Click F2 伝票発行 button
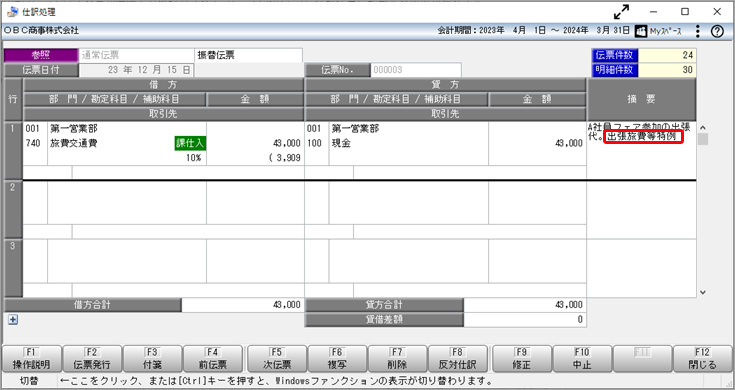Image resolution: width=735 pixels, height=390 pixels. [x=92, y=359]
